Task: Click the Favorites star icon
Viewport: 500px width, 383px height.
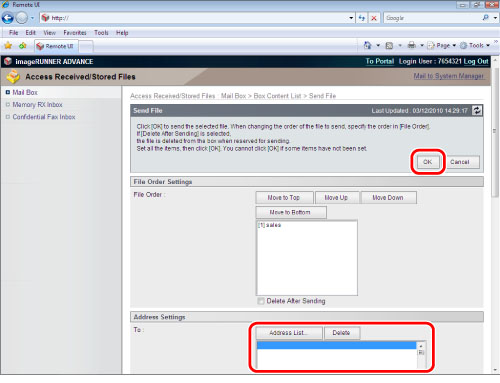Action: (x=8, y=46)
